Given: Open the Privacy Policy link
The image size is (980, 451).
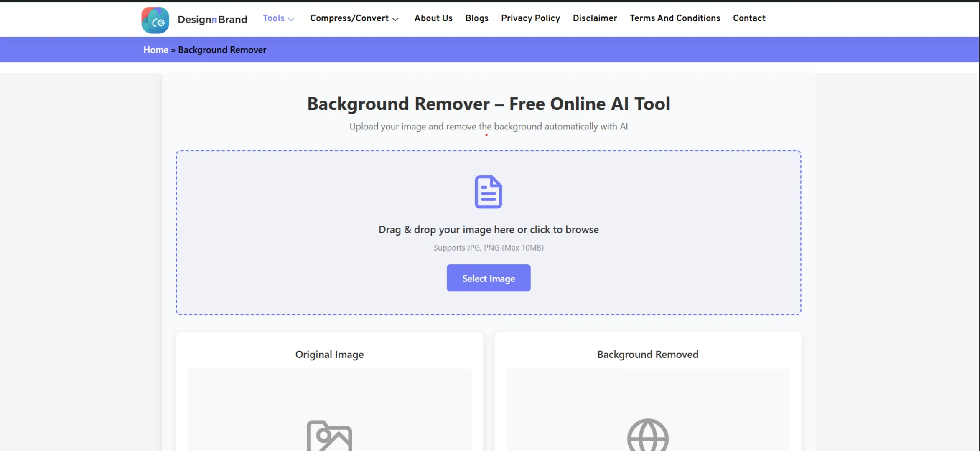Looking at the screenshot, I should [530, 18].
